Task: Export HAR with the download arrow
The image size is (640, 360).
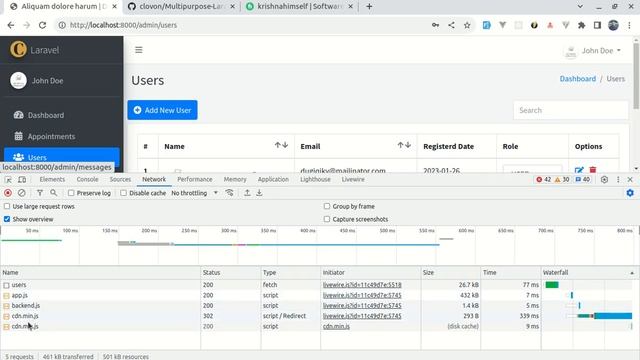Action: 259,193
